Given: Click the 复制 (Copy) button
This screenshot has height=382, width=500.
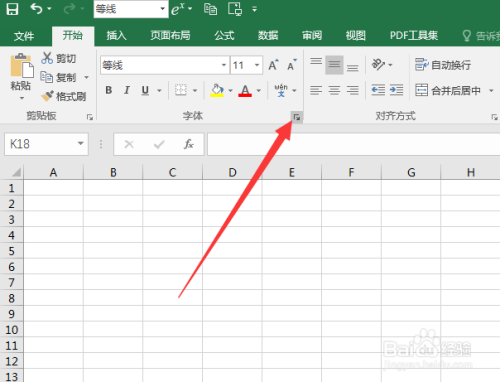Looking at the screenshot, I should click(x=59, y=77).
